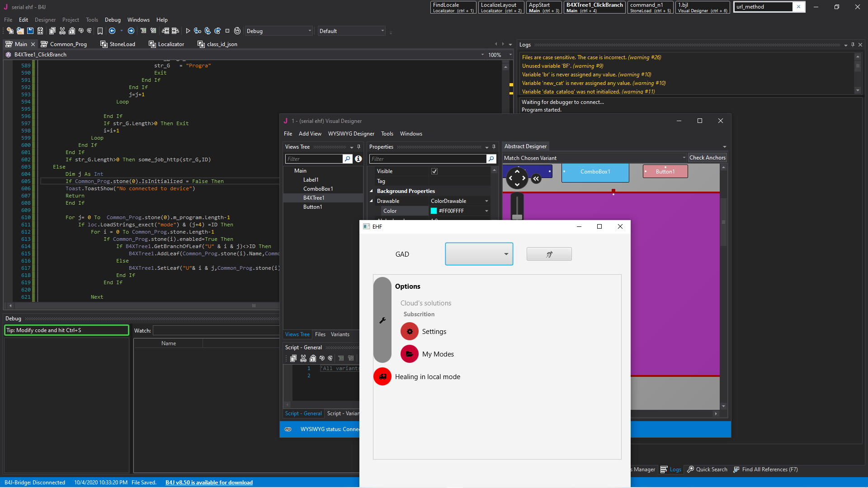Open the ColorDrawable type dropdown

pyautogui.click(x=486, y=201)
